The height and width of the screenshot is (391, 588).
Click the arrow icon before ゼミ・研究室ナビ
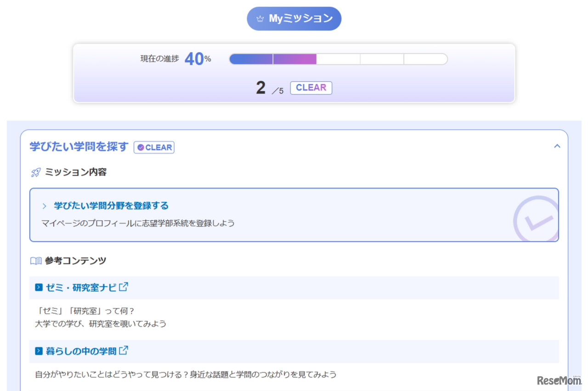click(39, 288)
